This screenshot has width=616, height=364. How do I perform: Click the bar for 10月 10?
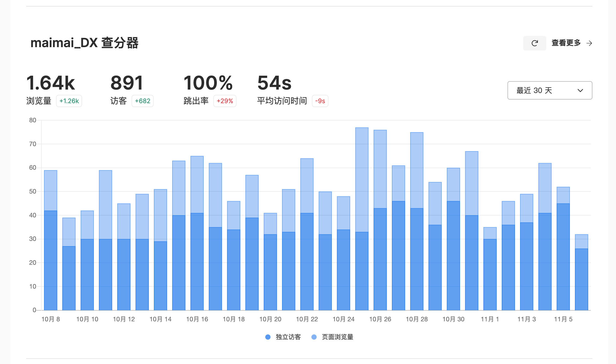point(87,261)
